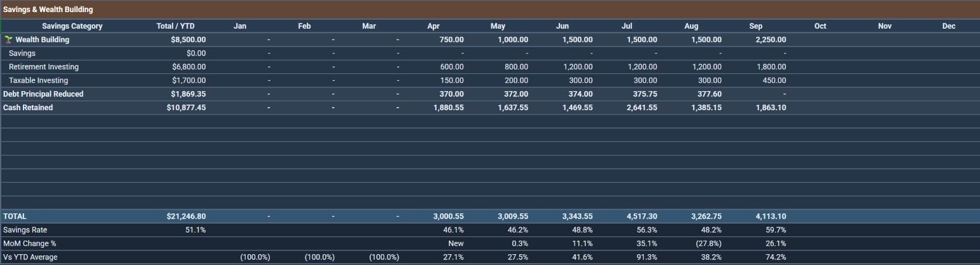Select the Sep column header

click(756, 26)
